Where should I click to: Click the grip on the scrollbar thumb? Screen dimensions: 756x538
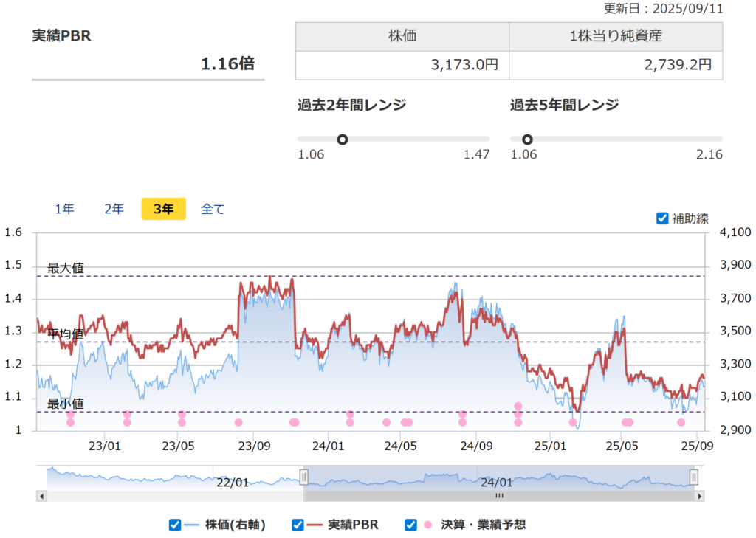(x=498, y=496)
